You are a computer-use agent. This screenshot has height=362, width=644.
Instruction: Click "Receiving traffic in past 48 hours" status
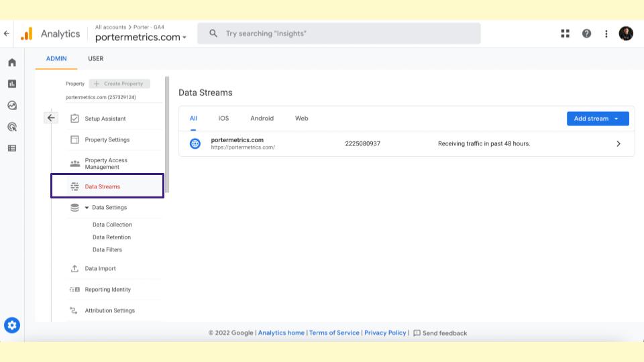pyautogui.click(x=484, y=143)
